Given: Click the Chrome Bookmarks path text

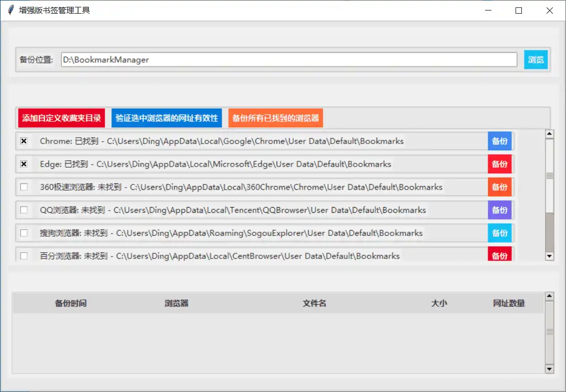Looking at the screenshot, I should pyautogui.click(x=255, y=141).
